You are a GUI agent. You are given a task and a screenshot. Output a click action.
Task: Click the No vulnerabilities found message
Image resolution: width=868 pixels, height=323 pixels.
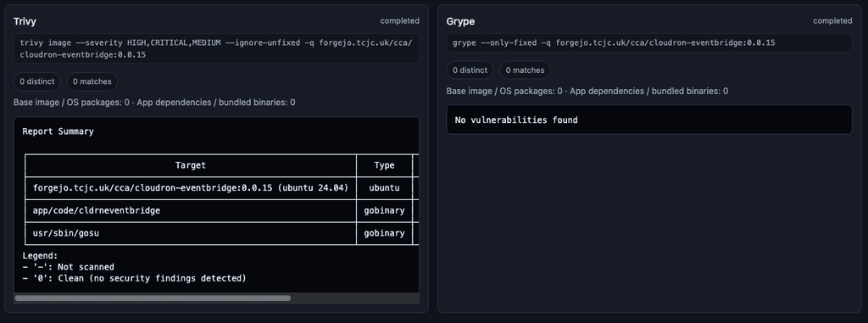(x=516, y=120)
